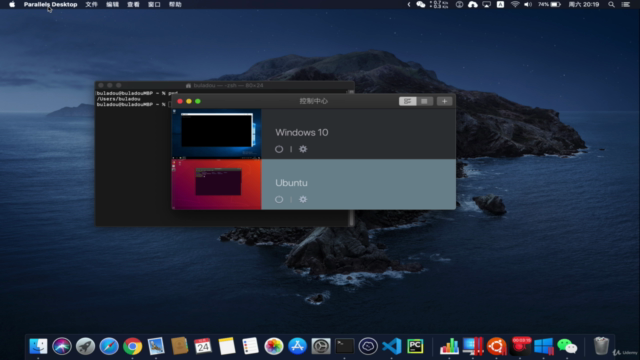Open the 编辑 menu
The height and width of the screenshot is (360, 640).
tap(112, 4)
